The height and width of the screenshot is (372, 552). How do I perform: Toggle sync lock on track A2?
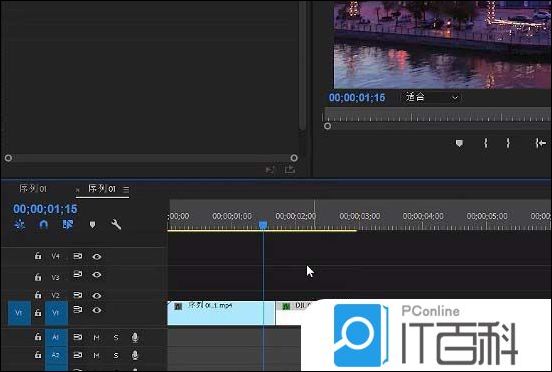[x=78, y=355]
